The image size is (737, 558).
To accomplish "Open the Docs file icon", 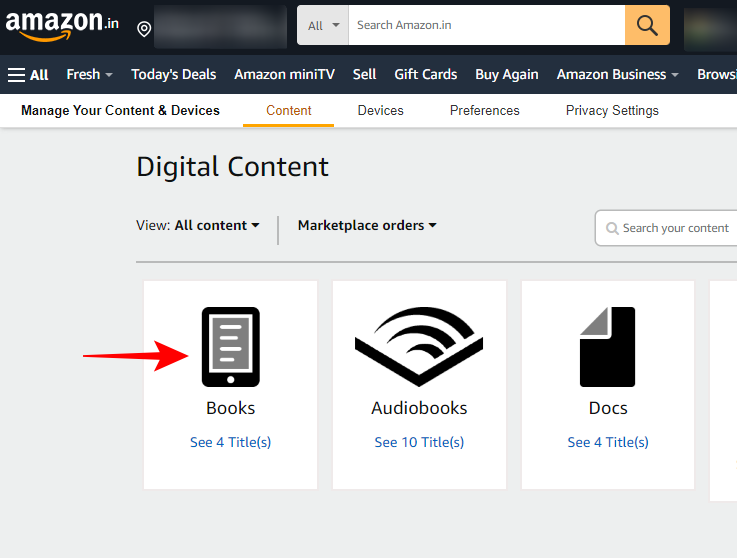I will pyautogui.click(x=607, y=347).
